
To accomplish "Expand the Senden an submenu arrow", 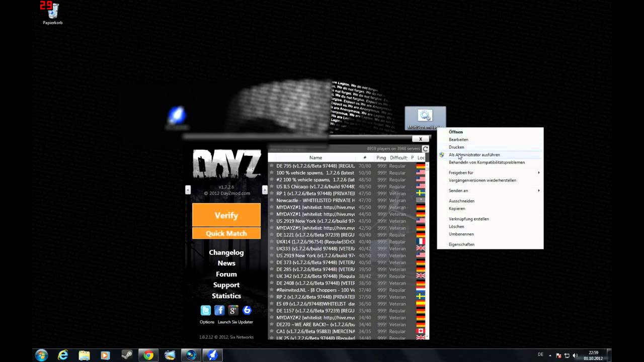I will pyautogui.click(x=539, y=191).
